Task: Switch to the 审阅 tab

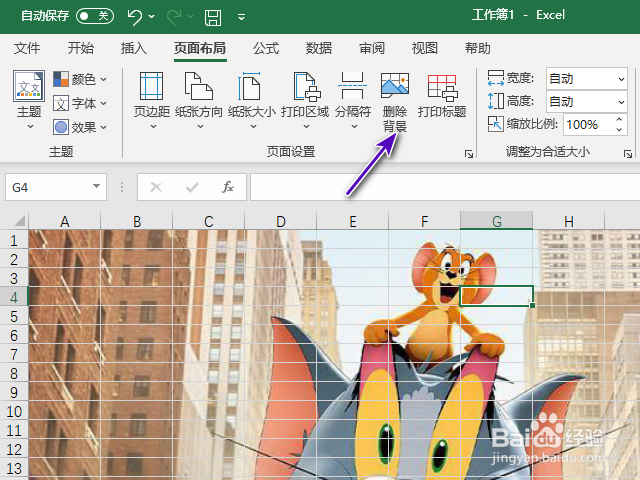Action: click(x=372, y=48)
